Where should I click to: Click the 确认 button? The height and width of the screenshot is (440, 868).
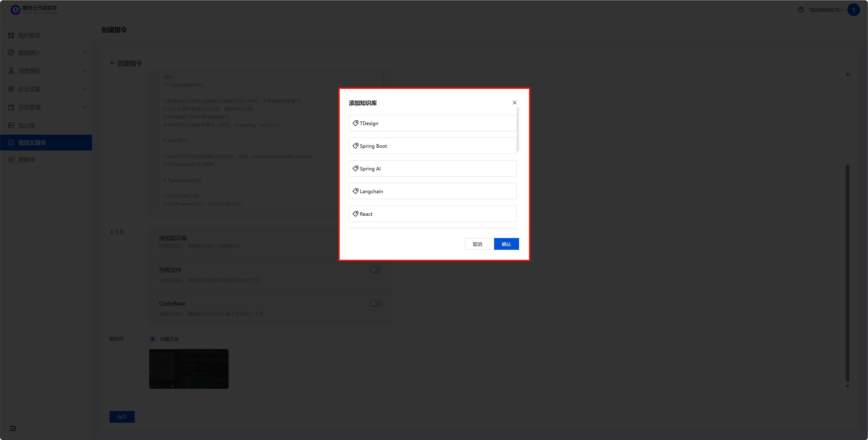coord(506,244)
